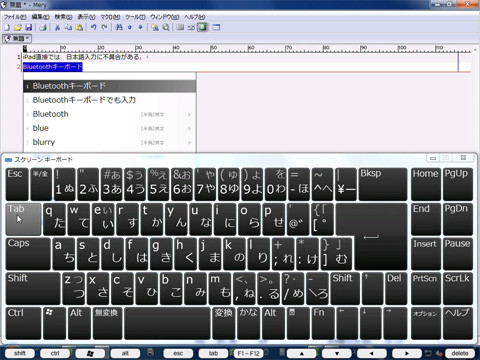Image resolution: width=480 pixels, height=360 pixels.
Task: Open the 編集 menu
Action: tap(40, 17)
